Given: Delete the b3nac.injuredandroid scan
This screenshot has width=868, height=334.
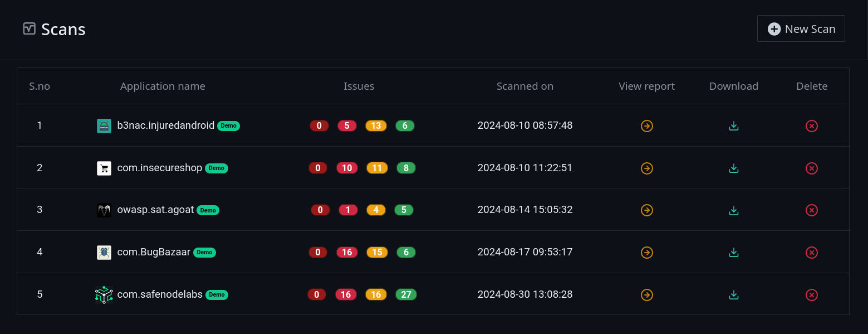Looking at the screenshot, I should tap(812, 126).
